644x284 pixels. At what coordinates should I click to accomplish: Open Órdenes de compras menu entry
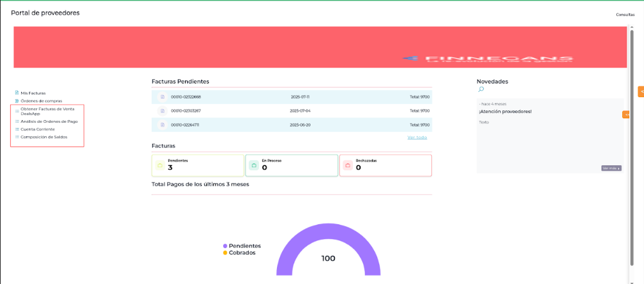(x=42, y=101)
